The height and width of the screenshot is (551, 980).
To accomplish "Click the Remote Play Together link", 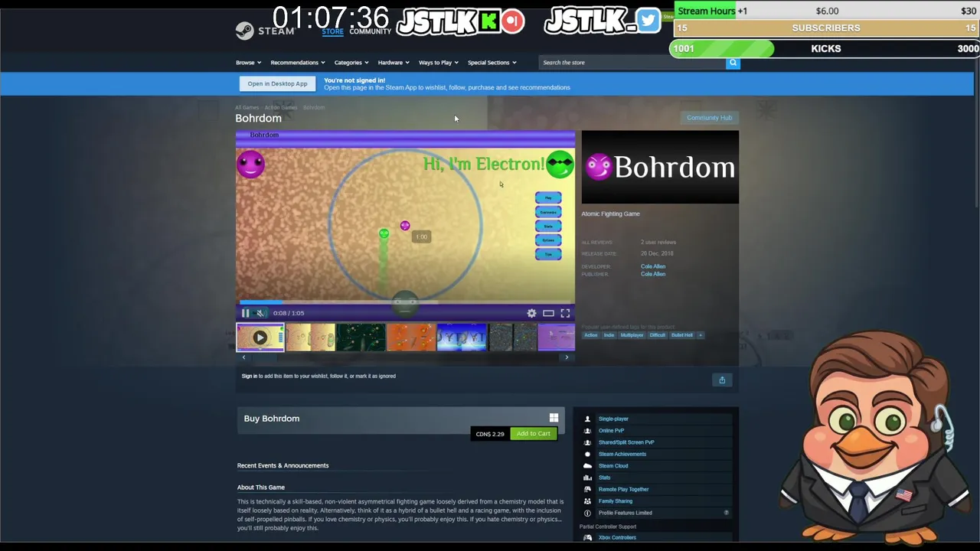I will tap(623, 490).
